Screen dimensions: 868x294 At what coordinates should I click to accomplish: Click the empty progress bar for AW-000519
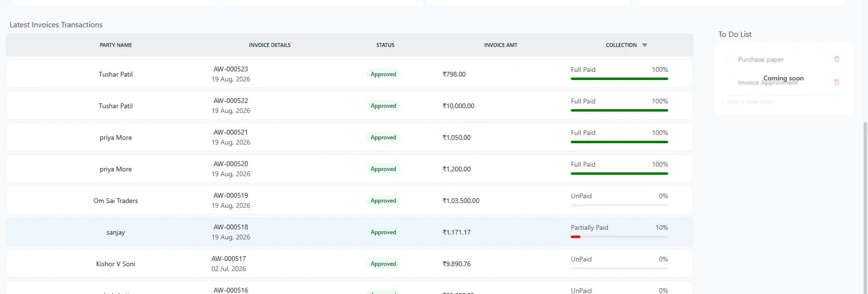[619, 205]
